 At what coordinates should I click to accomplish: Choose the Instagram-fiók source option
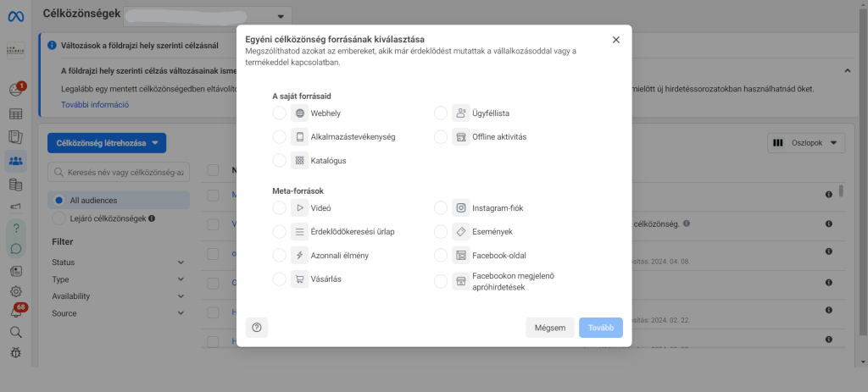[440, 207]
